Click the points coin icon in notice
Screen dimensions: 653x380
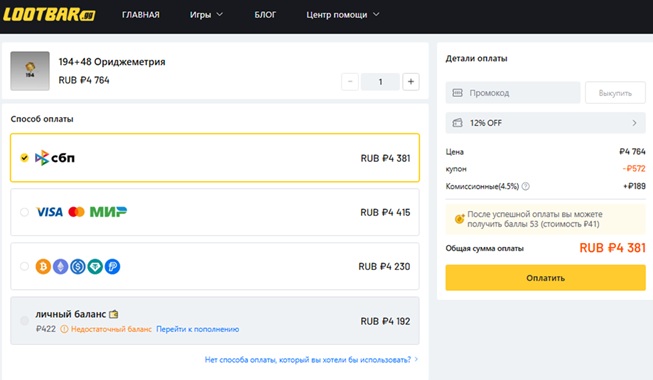[459, 219]
